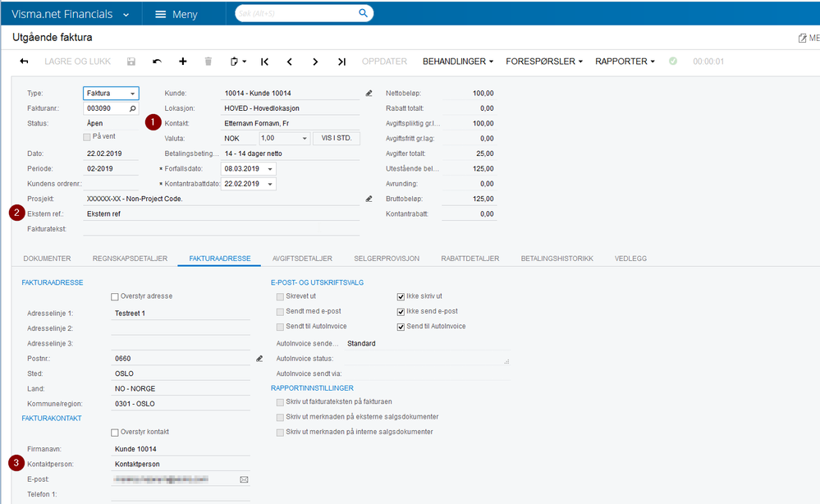Go to first record icon
The height and width of the screenshot is (504, 820).
[x=264, y=62]
